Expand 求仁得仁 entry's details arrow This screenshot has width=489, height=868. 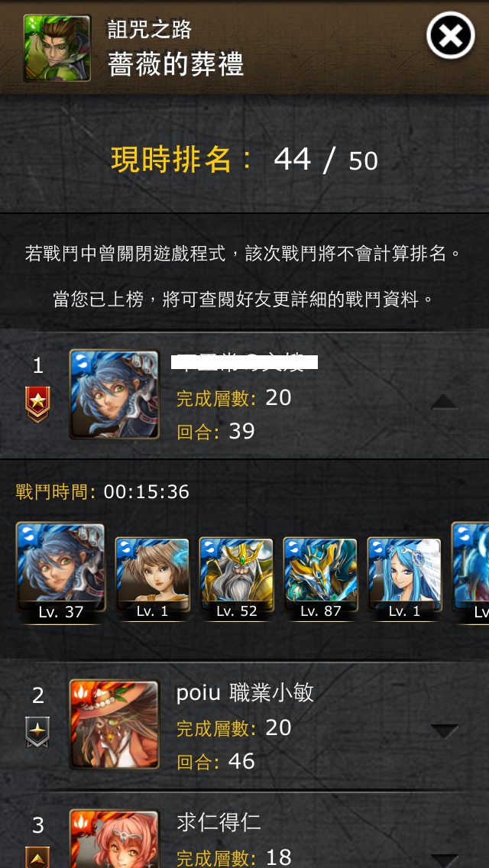tap(445, 861)
